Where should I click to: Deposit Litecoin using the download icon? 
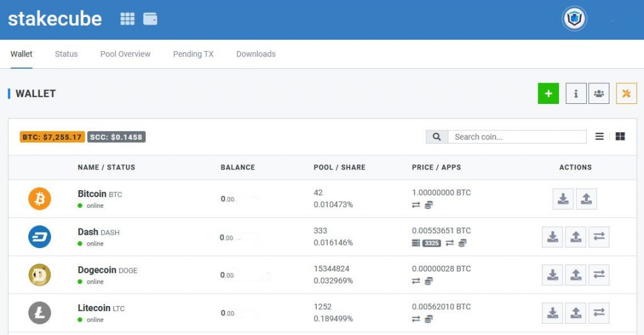(x=552, y=313)
